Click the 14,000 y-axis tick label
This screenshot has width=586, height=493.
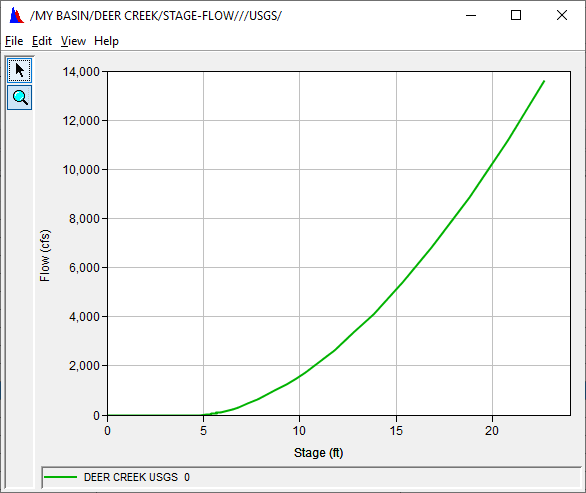pyautogui.click(x=81, y=71)
